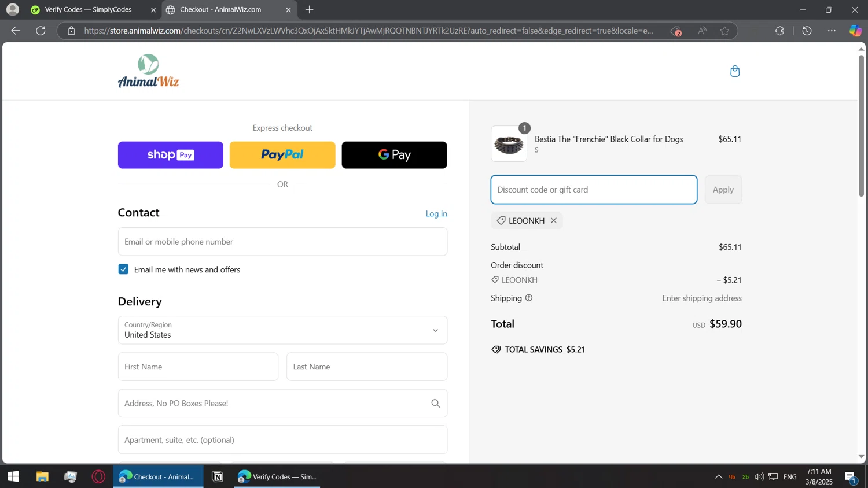Open the Opera browser taskbar icon

99,476
